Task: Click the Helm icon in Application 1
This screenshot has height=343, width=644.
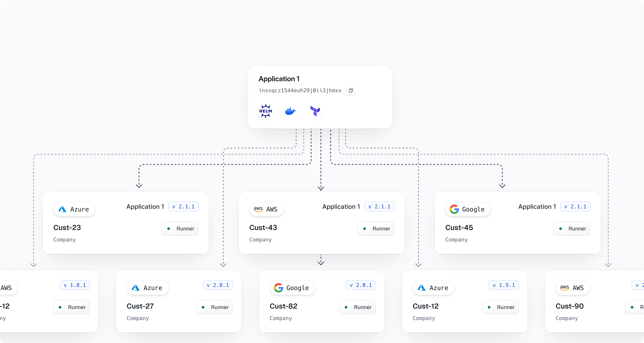Action: click(265, 111)
